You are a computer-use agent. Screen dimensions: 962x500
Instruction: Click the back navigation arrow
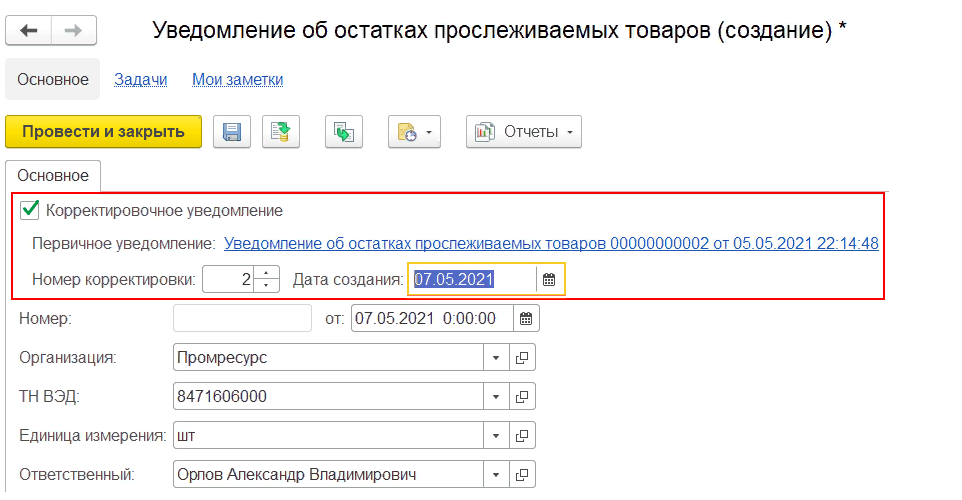(x=28, y=31)
